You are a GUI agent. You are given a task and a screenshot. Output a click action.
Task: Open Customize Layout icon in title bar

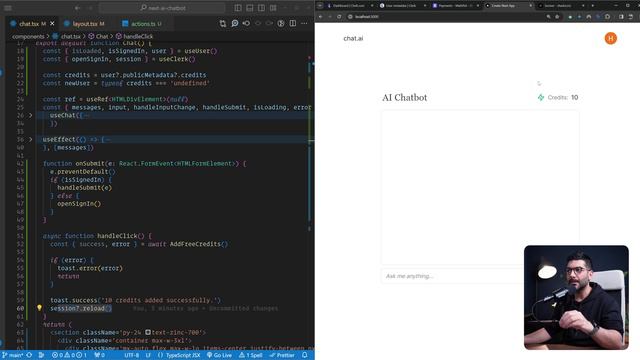(273, 8)
